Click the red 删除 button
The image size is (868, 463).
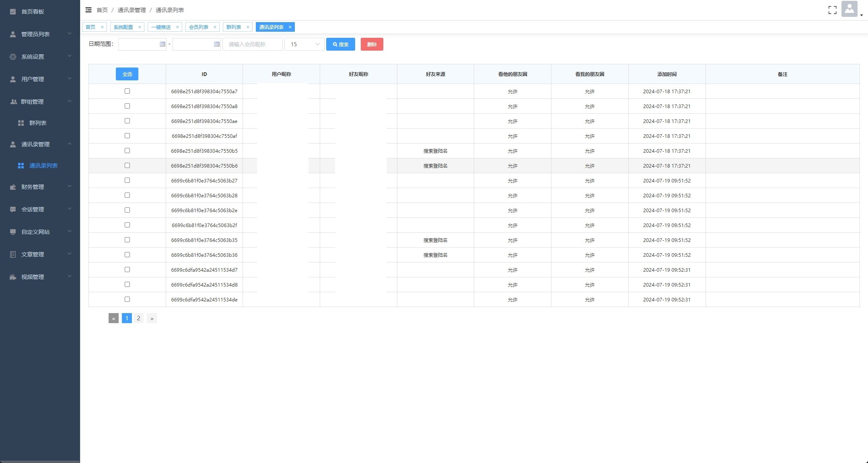tap(372, 44)
